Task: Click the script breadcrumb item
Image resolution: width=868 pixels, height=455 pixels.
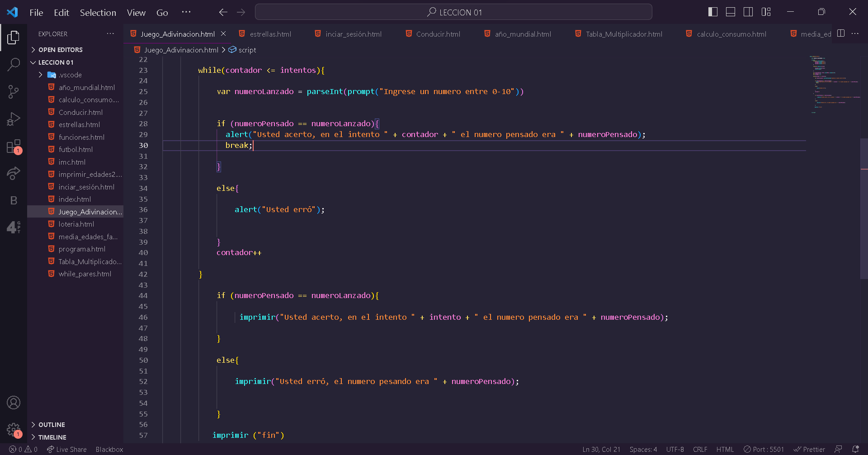Action: tap(242, 50)
